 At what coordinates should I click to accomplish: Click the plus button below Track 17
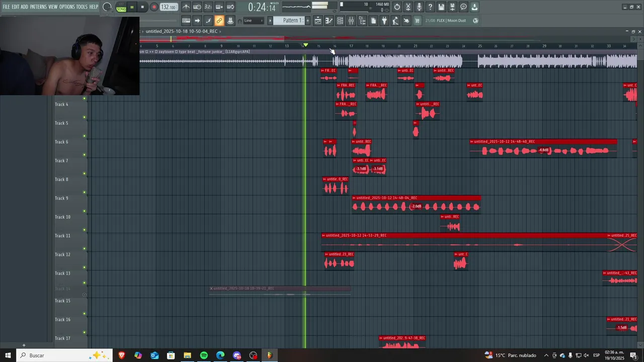pos(24,345)
